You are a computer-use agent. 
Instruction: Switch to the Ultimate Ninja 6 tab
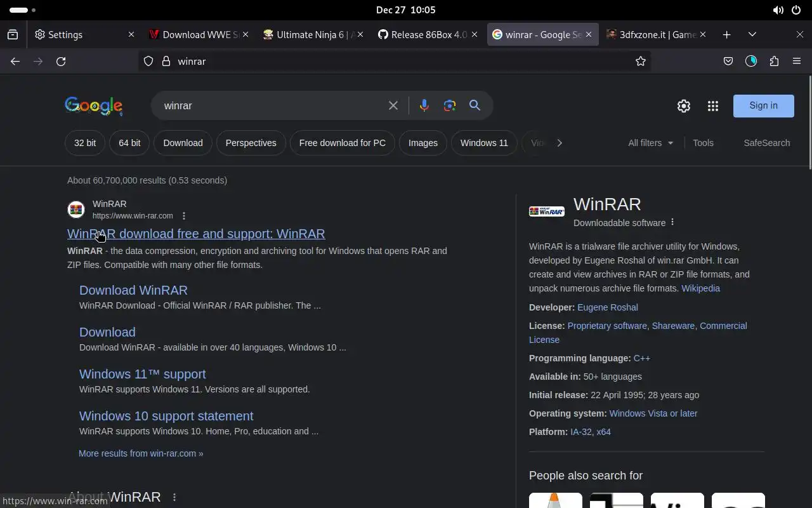[x=308, y=34]
